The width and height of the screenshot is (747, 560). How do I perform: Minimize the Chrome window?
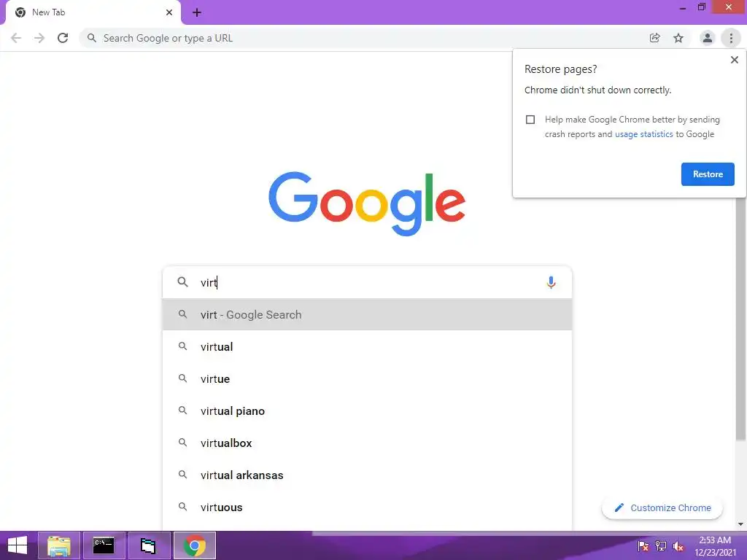tap(683, 7)
